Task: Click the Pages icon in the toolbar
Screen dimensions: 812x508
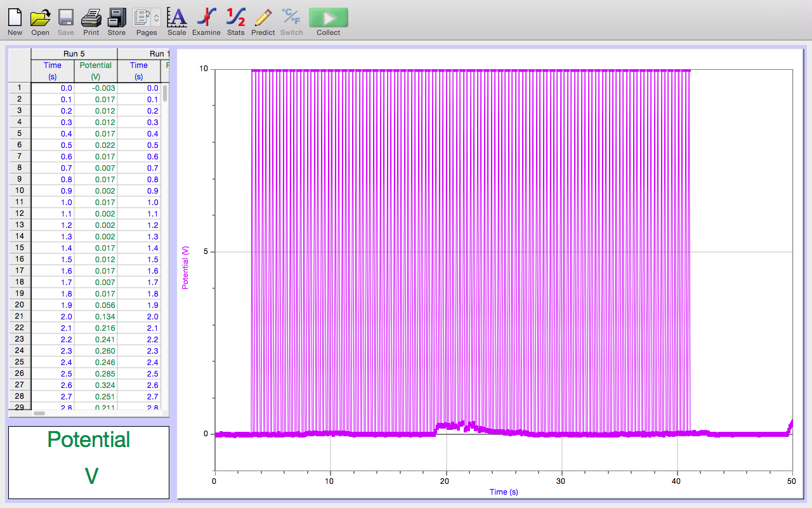Action: [x=142, y=17]
